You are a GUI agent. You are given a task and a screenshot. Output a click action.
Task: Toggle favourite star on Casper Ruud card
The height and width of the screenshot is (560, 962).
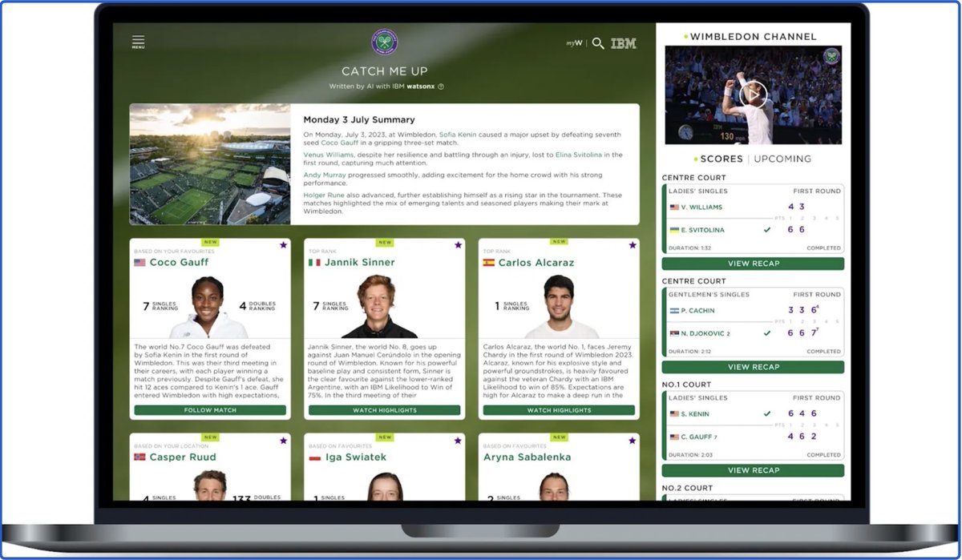283,440
